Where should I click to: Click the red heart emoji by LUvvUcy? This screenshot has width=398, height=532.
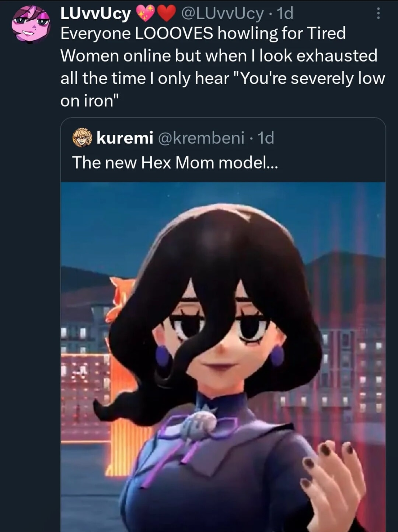[167, 14]
